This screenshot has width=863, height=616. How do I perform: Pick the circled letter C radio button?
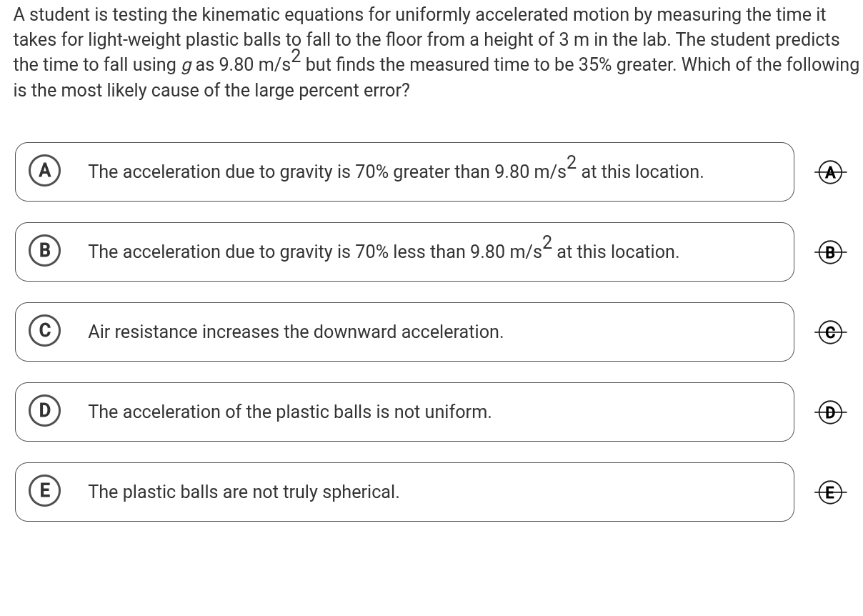click(44, 331)
